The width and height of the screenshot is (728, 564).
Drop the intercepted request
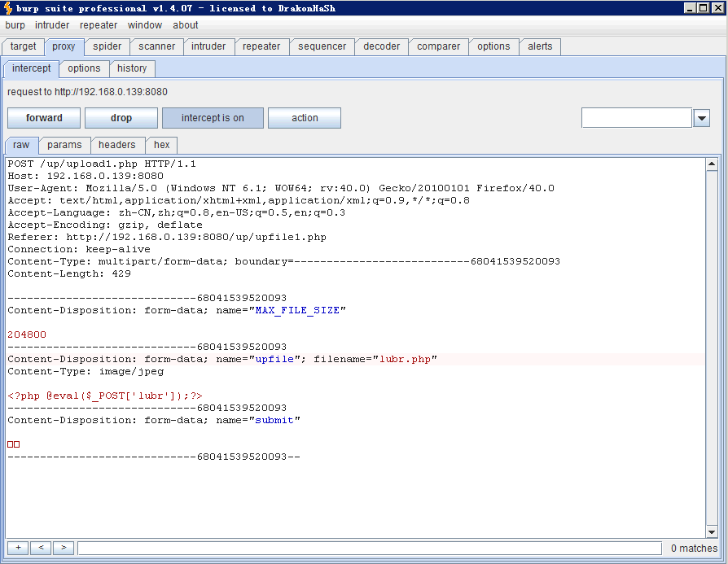tap(121, 118)
